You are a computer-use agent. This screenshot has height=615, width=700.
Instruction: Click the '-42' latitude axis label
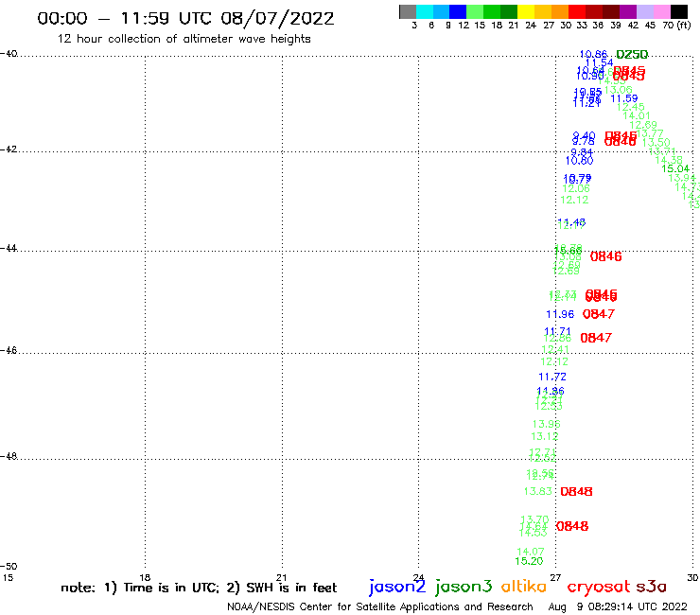(x=9, y=149)
